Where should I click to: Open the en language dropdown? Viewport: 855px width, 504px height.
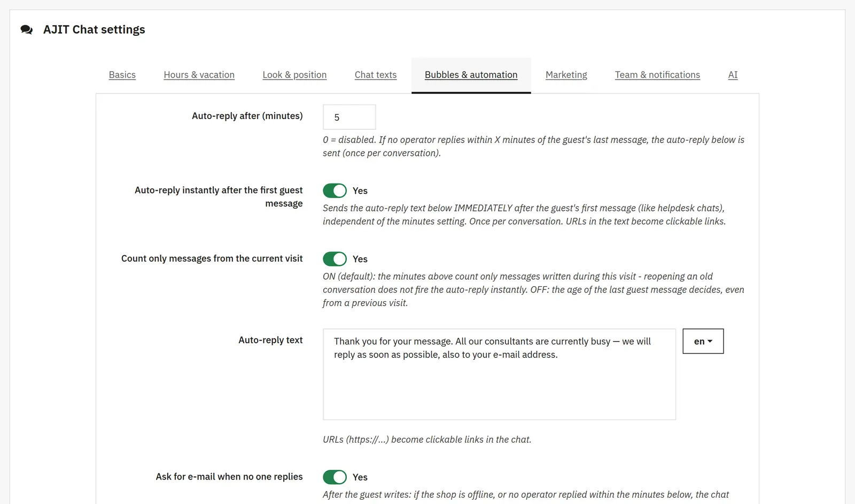click(703, 341)
